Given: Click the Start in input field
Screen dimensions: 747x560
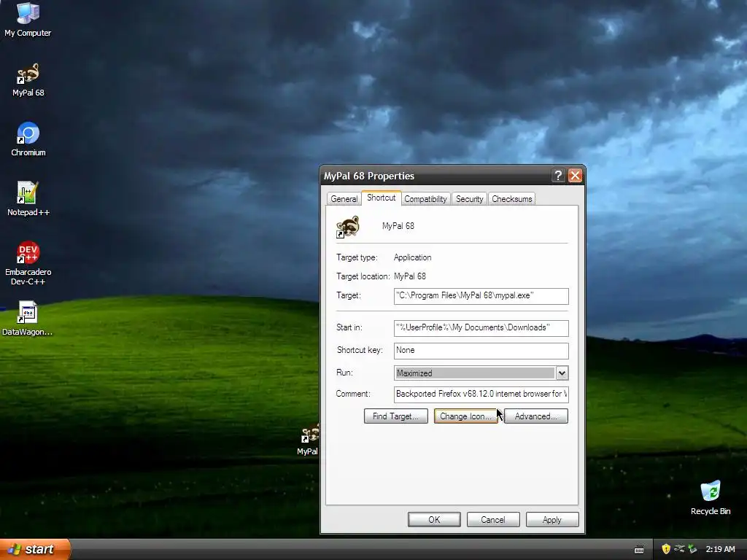Looking at the screenshot, I should click(481, 327).
